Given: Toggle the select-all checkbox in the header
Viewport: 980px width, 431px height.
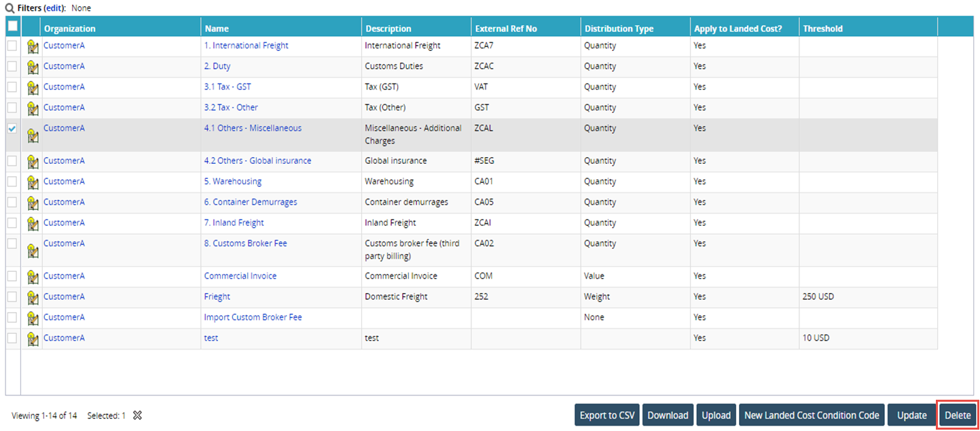Looking at the screenshot, I should pyautogui.click(x=12, y=26).
